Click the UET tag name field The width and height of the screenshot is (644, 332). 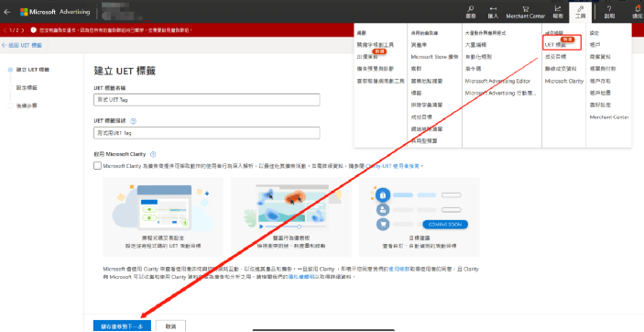[207, 100]
